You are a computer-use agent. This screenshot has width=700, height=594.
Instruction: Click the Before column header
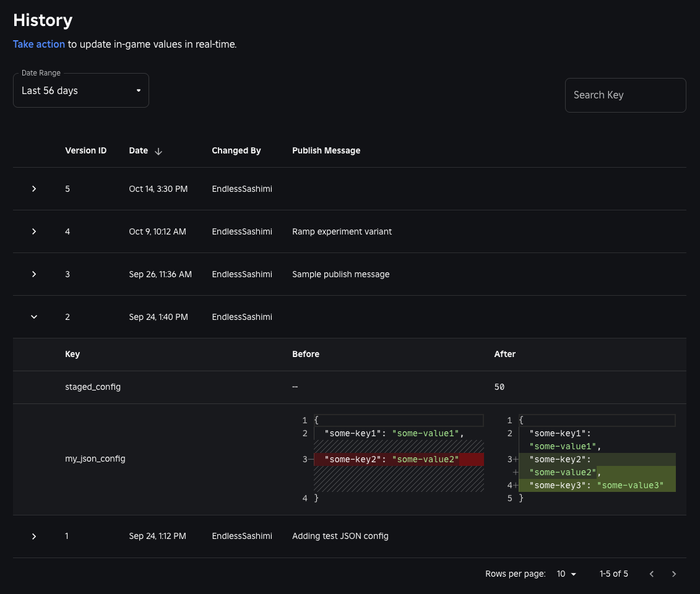coord(306,354)
